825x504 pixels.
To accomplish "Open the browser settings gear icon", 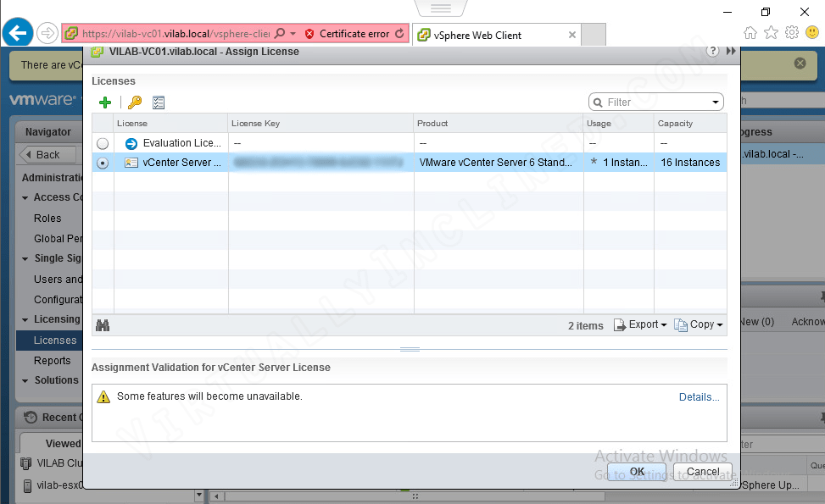I will [x=791, y=32].
